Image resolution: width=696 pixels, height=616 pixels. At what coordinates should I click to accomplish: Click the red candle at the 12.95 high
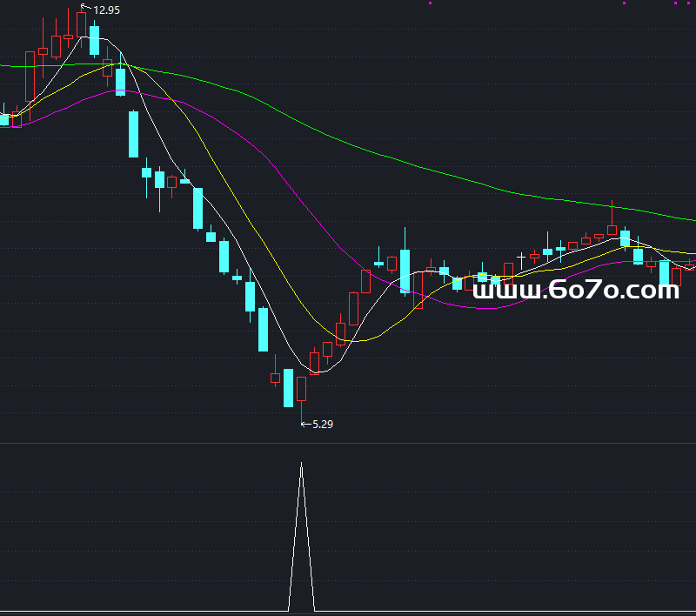coord(81,25)
